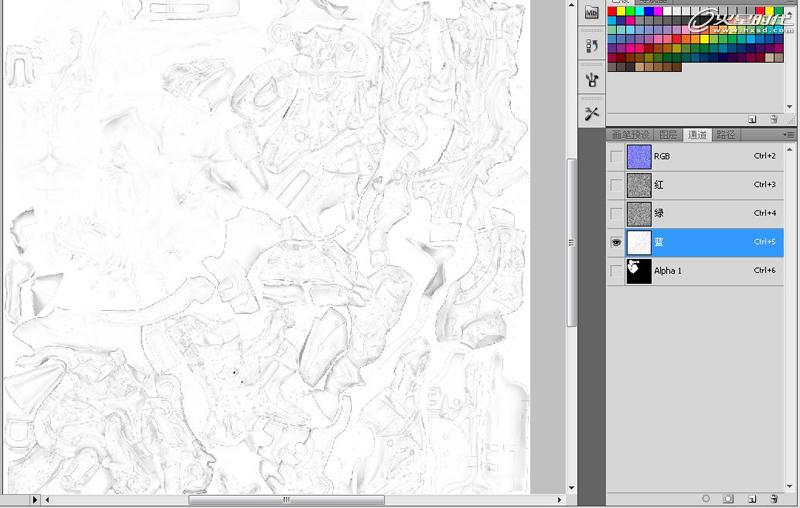Show the Alpha 1 channel
Image resolution: width=800 pixels, height=508 pixels.
[616, 271]
